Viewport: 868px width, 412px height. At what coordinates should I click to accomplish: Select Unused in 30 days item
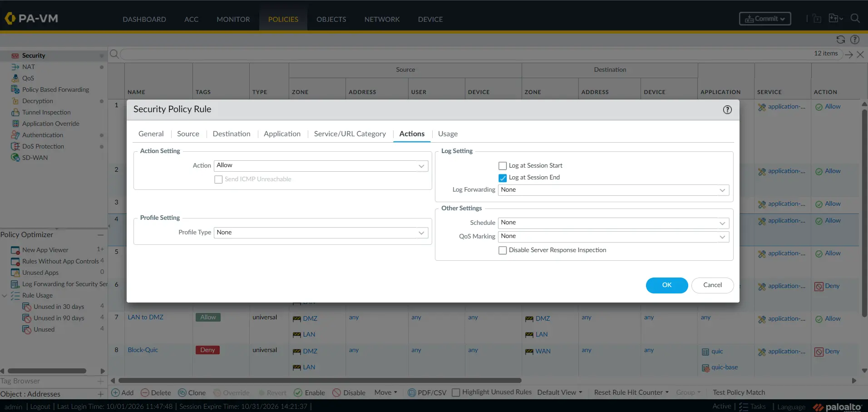pos(59,307)
